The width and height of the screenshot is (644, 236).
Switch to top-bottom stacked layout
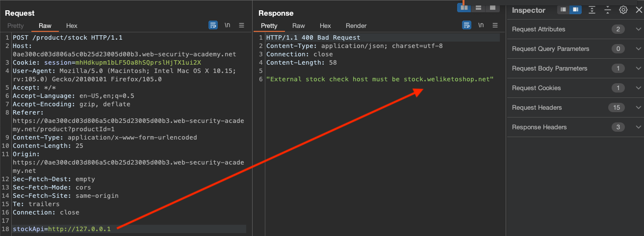click(478, 7)
